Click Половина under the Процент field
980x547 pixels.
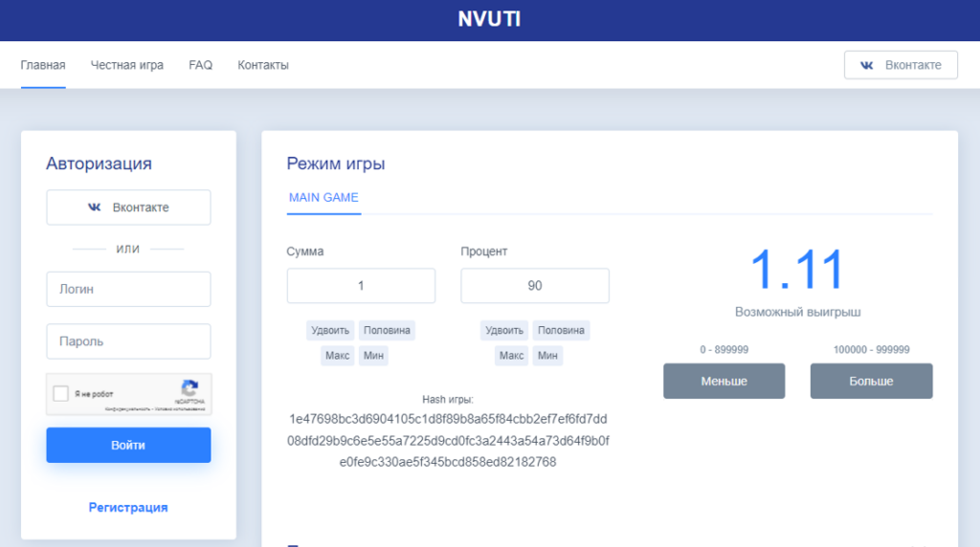561,330
